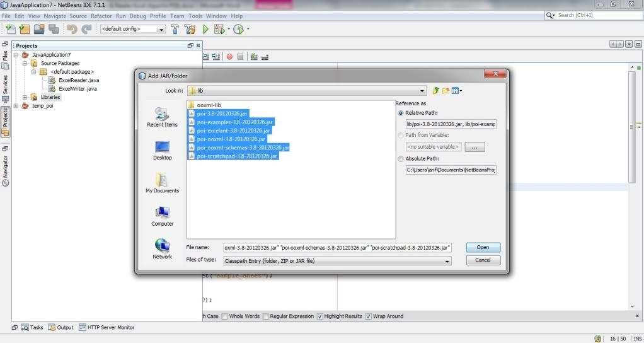The height and width of the screenshot is (343, 644).
Task: Click the Output button in bottom bar
Action: tap(60, 327)
